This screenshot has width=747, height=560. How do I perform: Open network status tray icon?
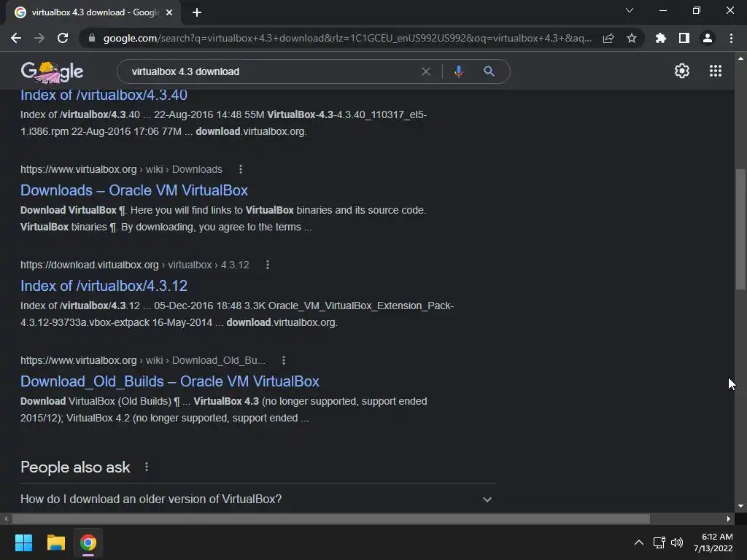[x=659, y=542]
